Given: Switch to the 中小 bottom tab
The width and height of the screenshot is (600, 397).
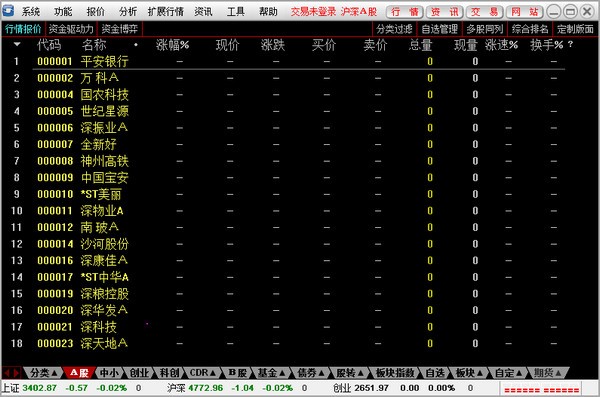Looking at the screenshot, I should [x=109, y=372].
